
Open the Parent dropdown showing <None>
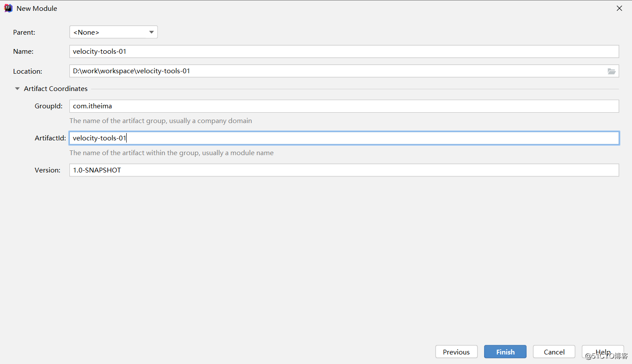[x=114, y=32]
